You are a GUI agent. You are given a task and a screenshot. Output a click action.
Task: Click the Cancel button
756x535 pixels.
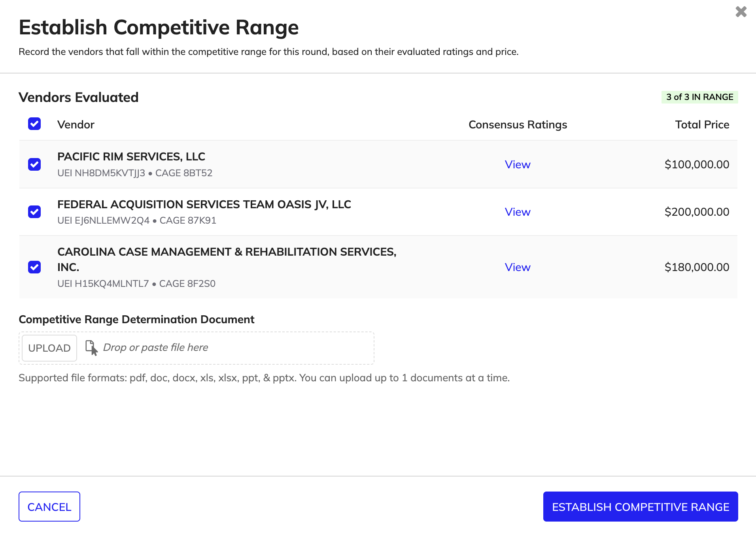(49, 507)
